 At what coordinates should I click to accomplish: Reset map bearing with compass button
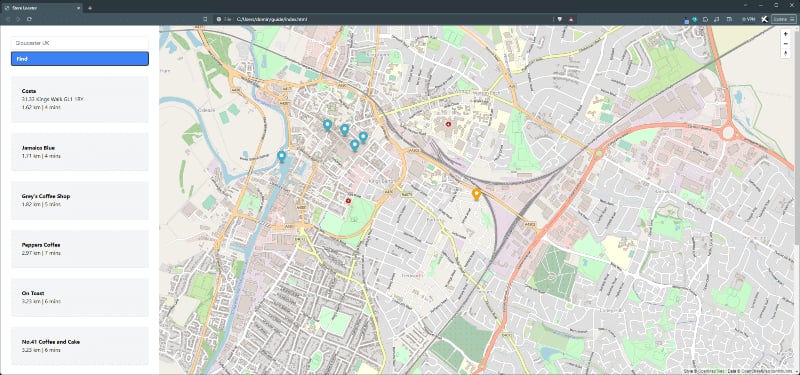click(786, 53)
